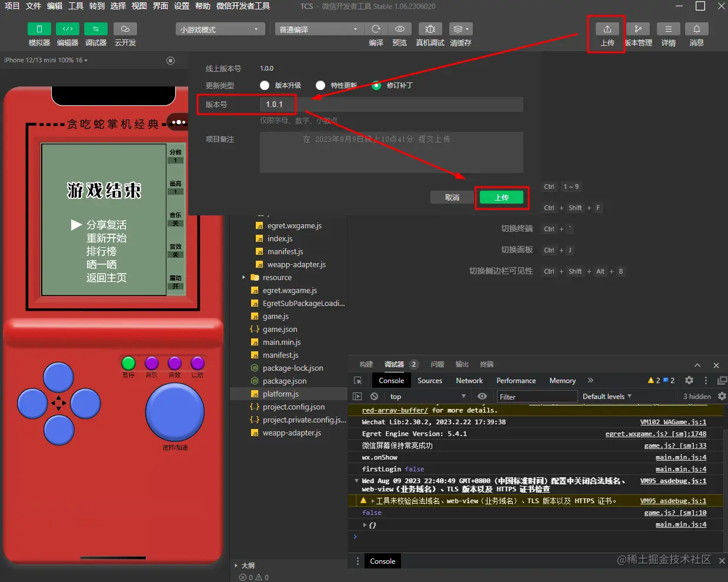This screenshot has width=728, height=582.
Task: Click the version number input field
Action: click(x=391, y=104)
